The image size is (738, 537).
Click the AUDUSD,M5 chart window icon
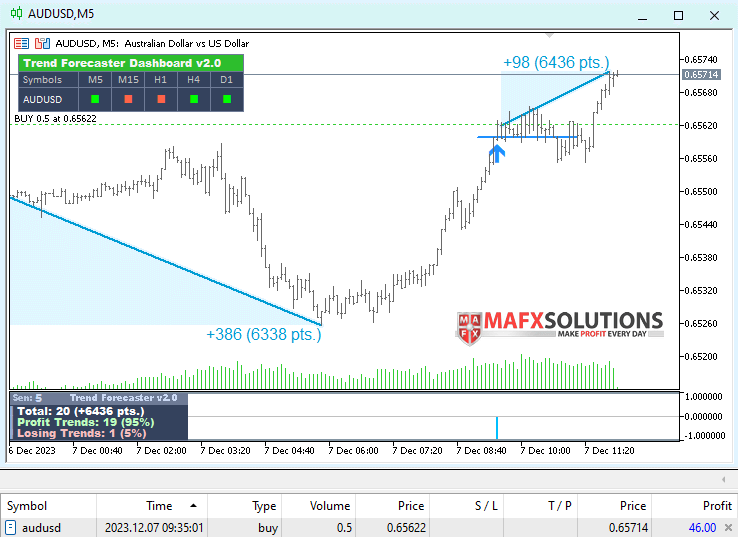point(16,14)
